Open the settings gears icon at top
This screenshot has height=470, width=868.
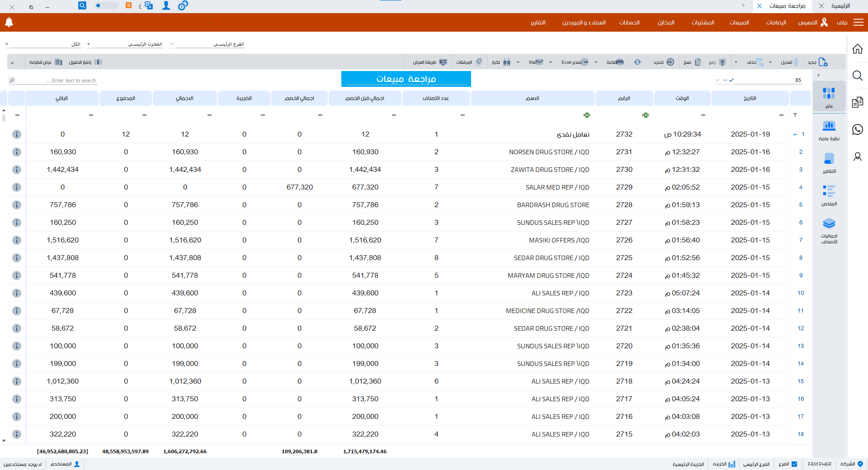(183, 6)
